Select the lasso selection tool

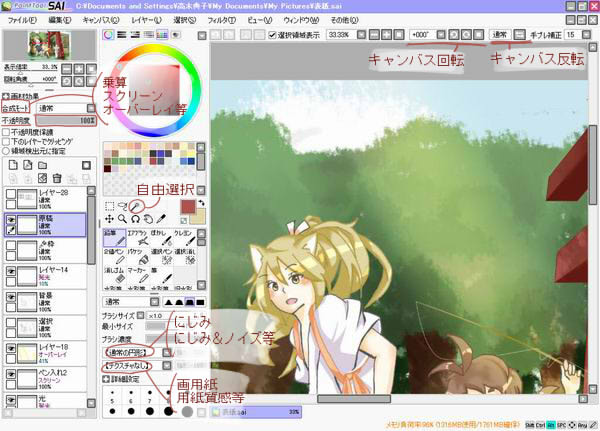tap(122, 206)
